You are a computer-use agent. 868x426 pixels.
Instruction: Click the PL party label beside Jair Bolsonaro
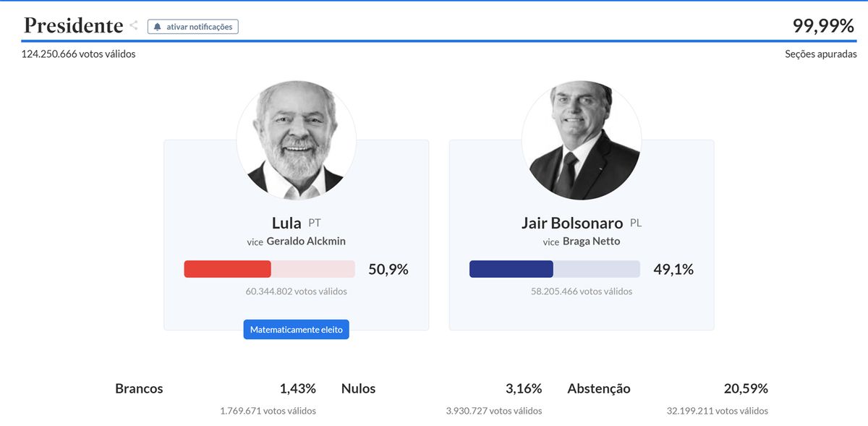[x=636, y=223]
